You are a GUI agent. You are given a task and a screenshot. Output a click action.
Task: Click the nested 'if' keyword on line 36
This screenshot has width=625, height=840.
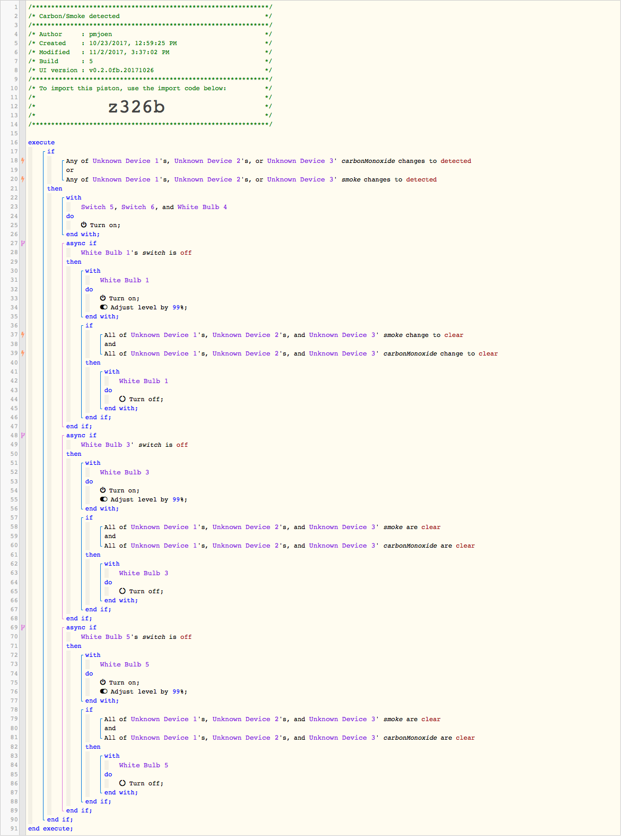[x=89, y=325]
